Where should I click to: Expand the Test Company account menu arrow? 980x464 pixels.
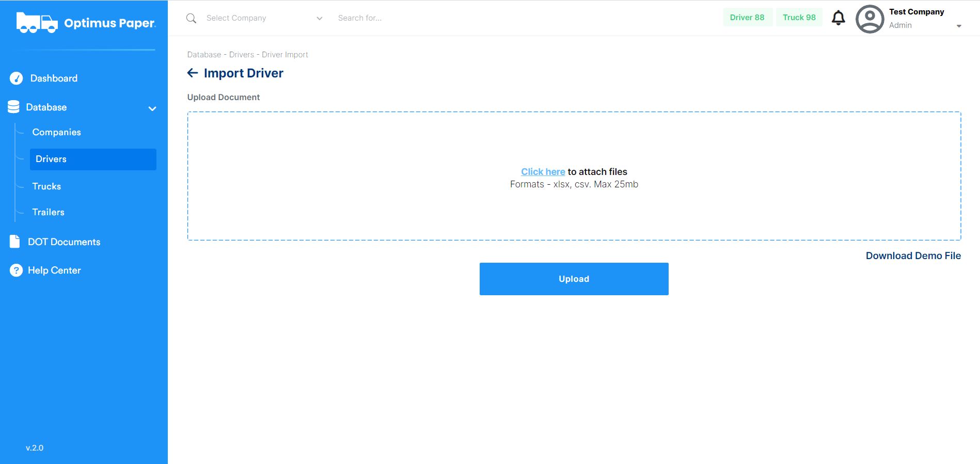959,26
